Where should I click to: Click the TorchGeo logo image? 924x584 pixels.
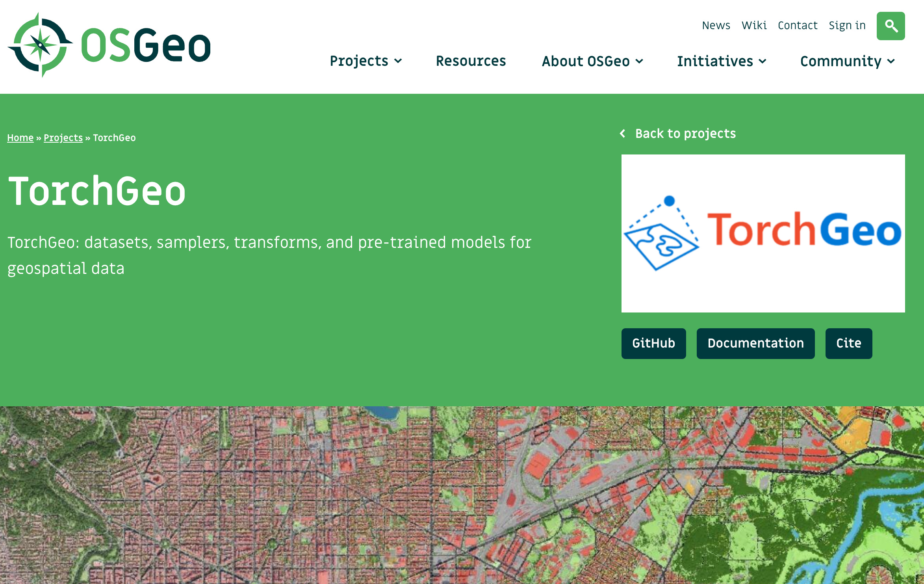click(x=763, y=233)
